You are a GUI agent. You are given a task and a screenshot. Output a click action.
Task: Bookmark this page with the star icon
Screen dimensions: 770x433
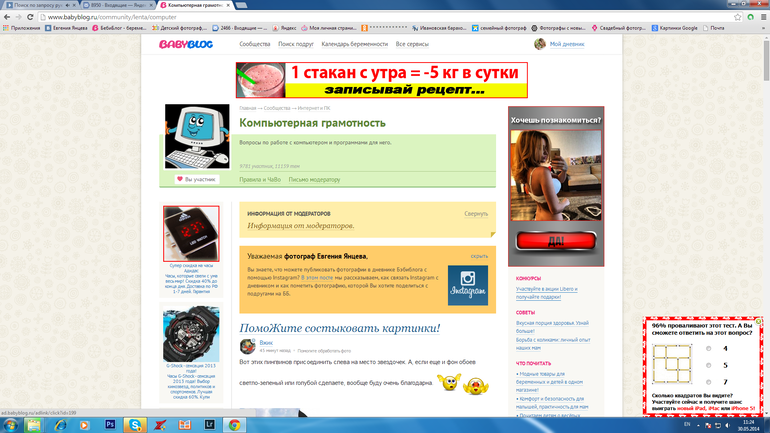[738, 17]
